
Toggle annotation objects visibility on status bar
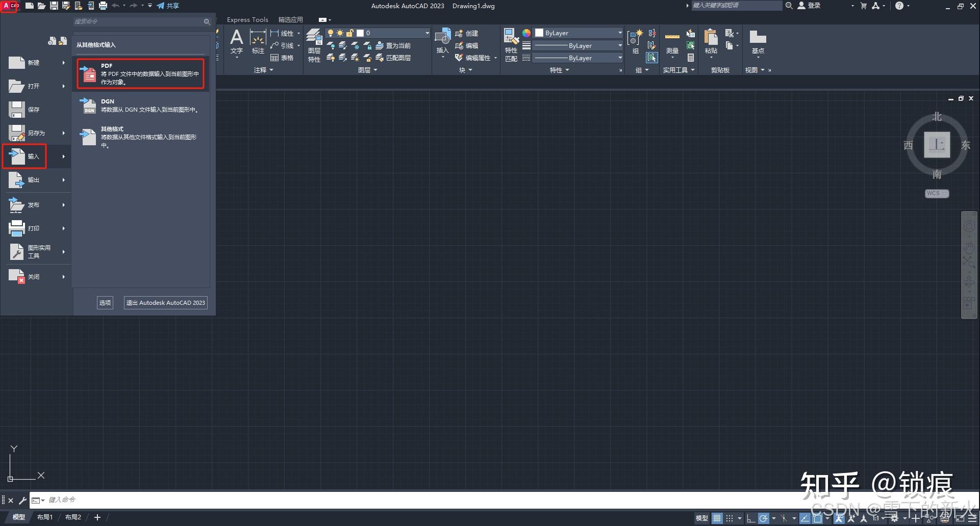[839, 518]
